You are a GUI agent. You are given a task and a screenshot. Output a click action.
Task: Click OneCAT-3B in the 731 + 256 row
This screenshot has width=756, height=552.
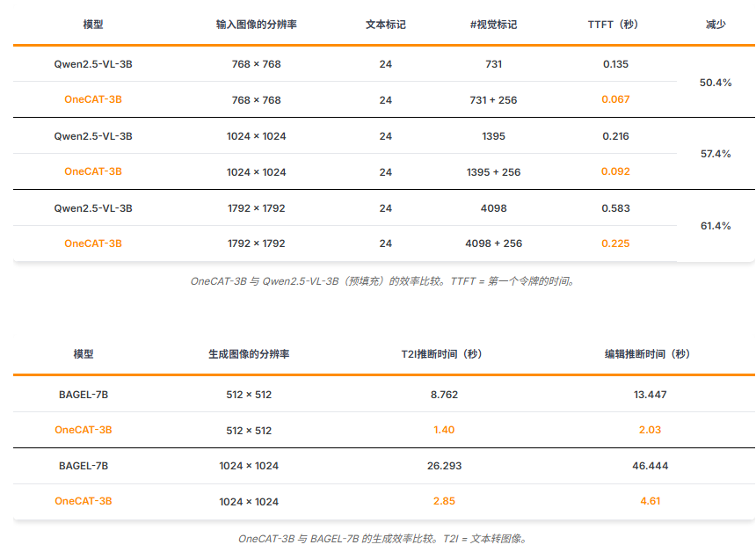pos(93,99)
